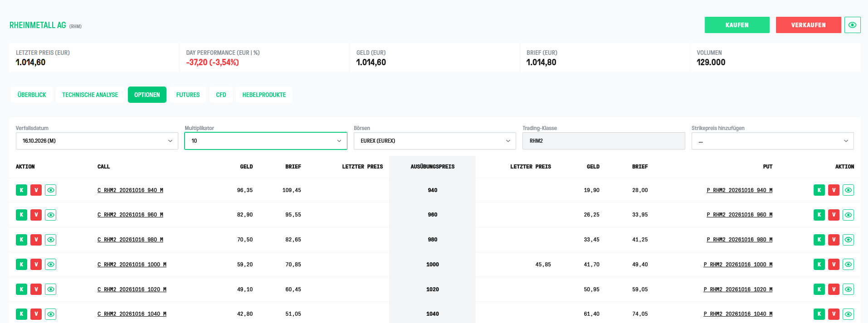Click the green K buy icon for call 980

click(x=21, y=240)
